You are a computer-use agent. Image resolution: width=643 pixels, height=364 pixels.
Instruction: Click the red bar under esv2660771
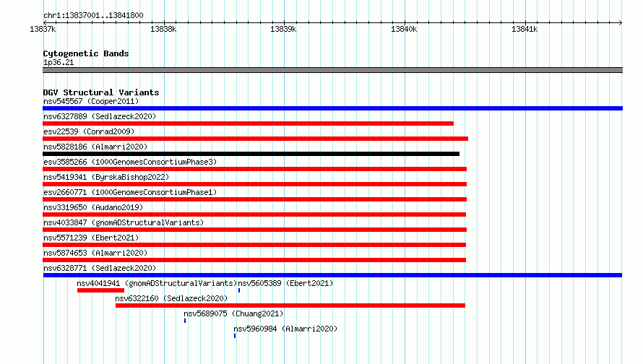point(254,199)
